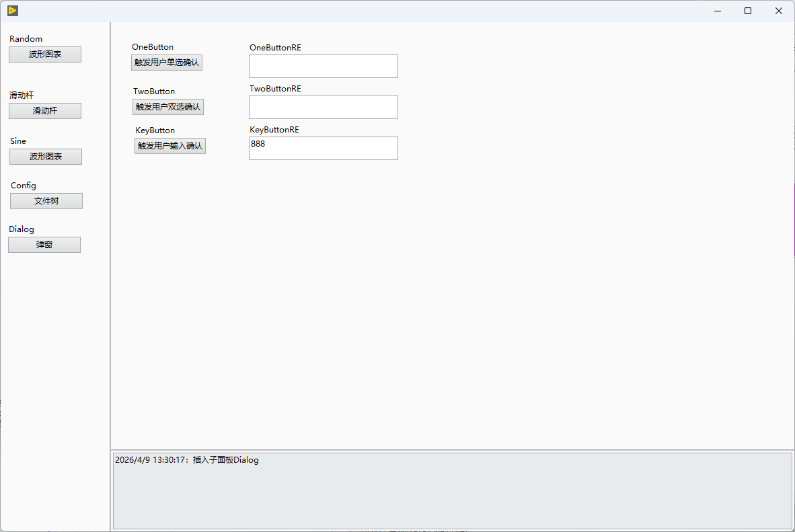Open the 波形图表 panel under Random
This screenshot has width=795, height=532.
[45, 54]
